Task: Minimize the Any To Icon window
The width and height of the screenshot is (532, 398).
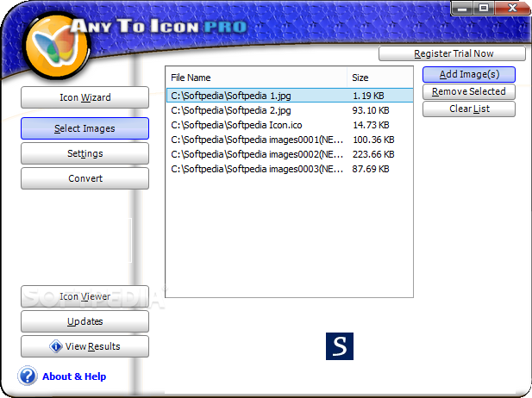Action: click(462, 8)
